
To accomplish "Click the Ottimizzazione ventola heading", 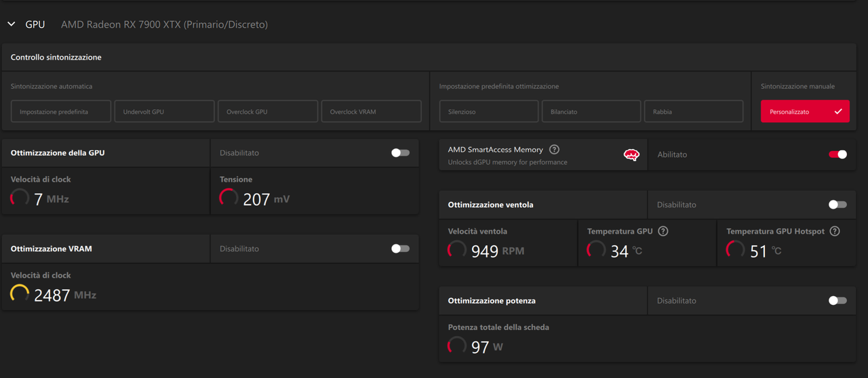I will pyautogui.click(x=490, y=205).
